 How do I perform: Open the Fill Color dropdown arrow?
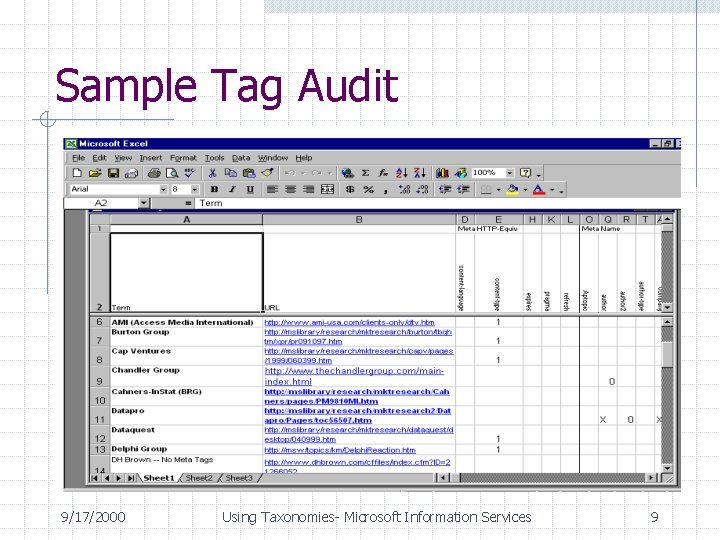tap(525, 190)
